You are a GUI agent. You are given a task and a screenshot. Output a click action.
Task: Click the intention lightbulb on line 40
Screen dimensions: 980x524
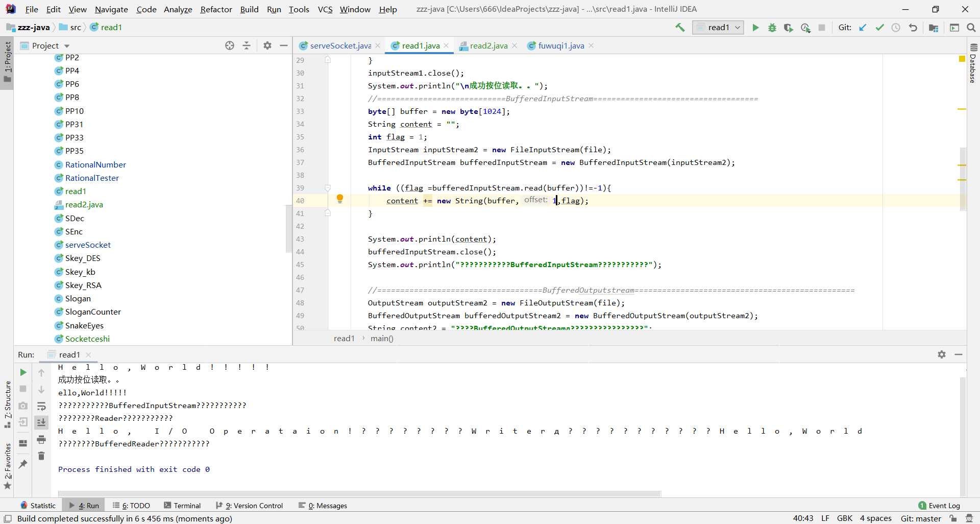click(x=340, y=199)
